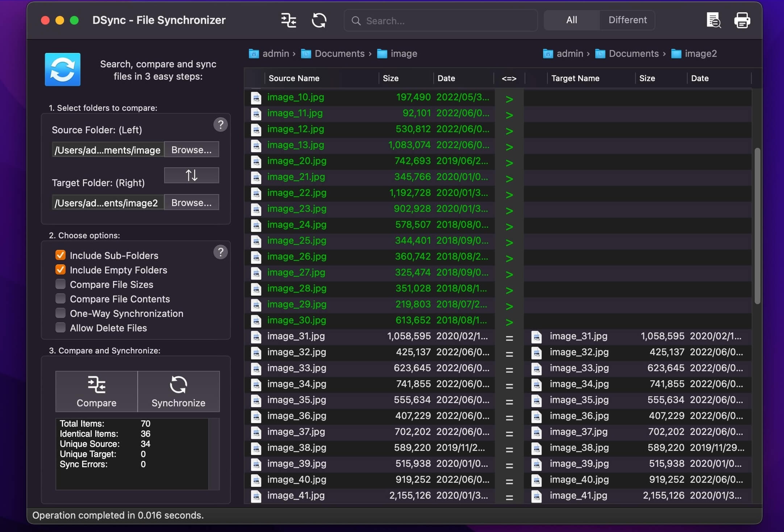This screenshot has height=532, width=784.
Task: Sort by source Date column
Action: (x=464, y=78)
